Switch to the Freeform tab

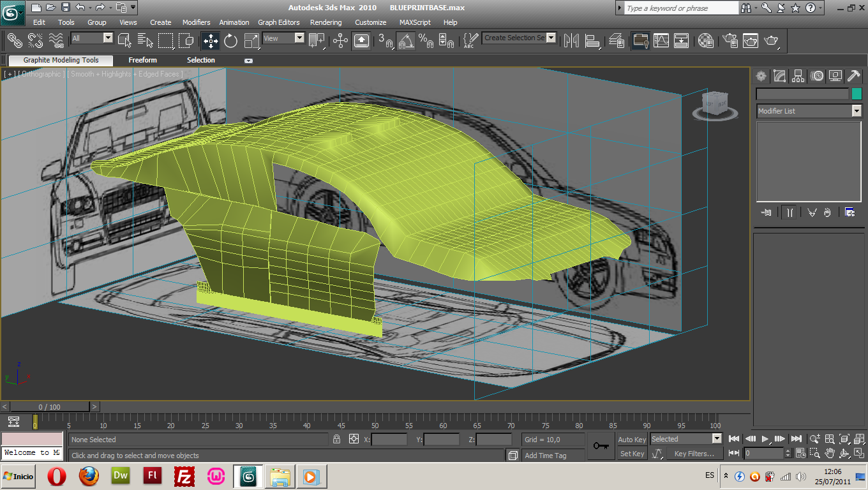coord(142,60)
